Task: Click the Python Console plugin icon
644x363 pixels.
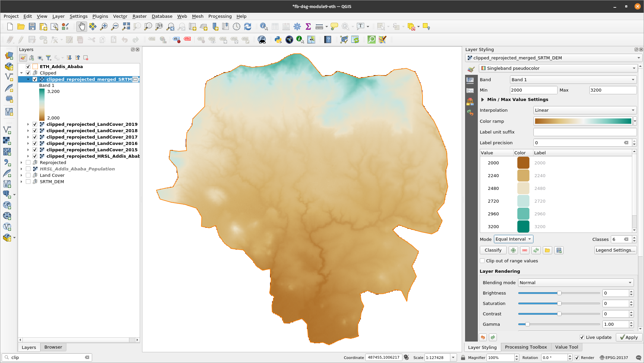Action: coord(277,40)
